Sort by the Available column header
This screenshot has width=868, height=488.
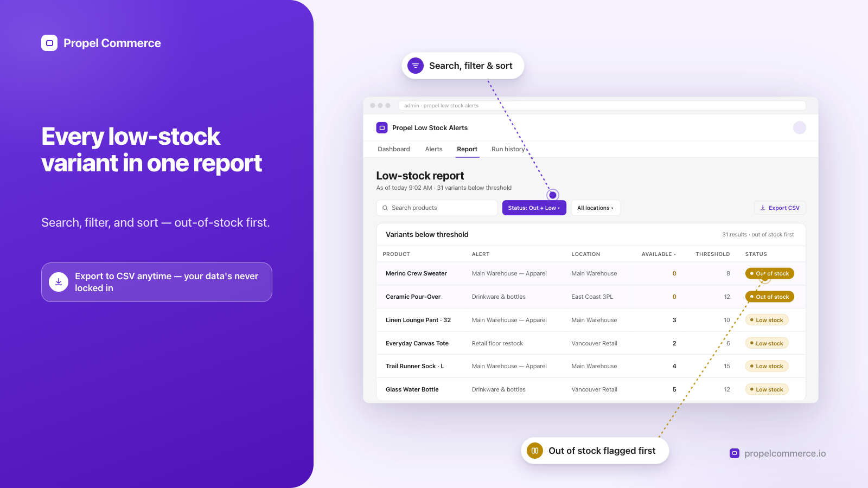[659, 254]
